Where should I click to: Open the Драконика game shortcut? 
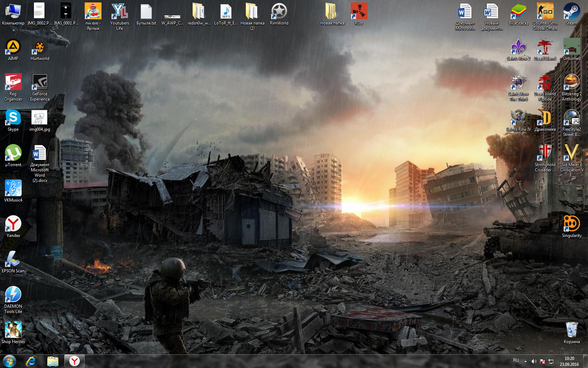(545, 121)
